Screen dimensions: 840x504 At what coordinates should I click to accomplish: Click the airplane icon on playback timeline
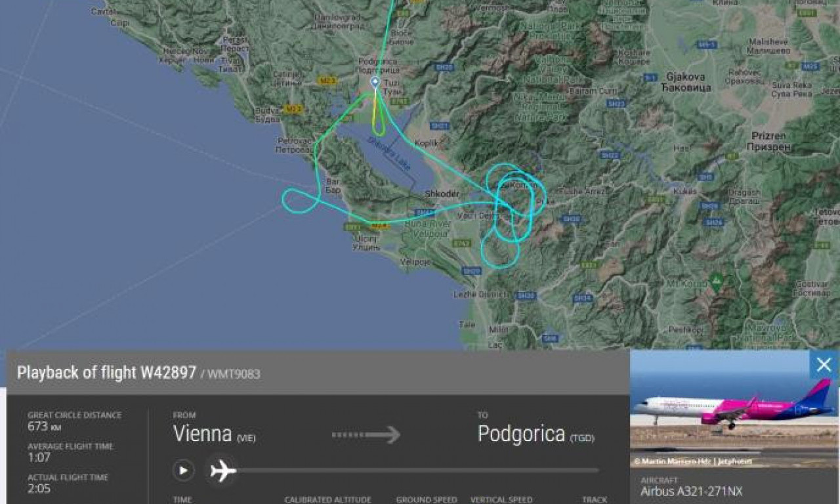[x=223, y=471]
